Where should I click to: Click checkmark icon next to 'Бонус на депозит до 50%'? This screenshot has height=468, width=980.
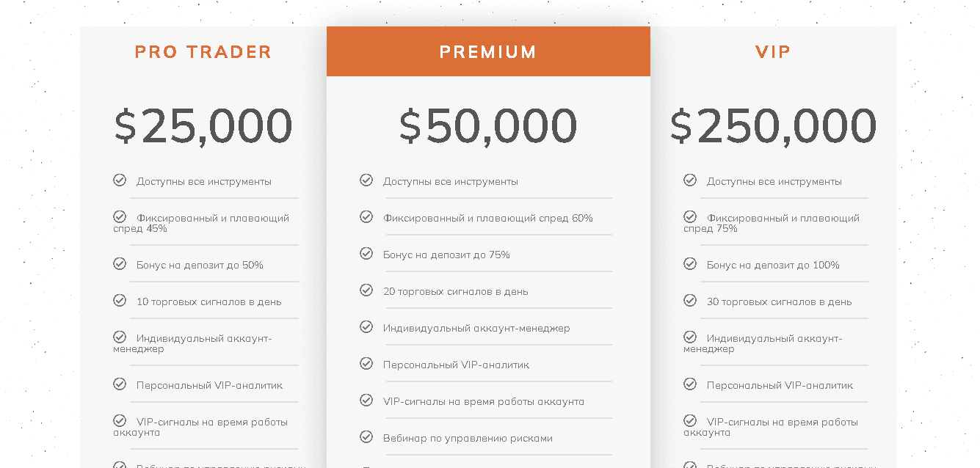120,263
